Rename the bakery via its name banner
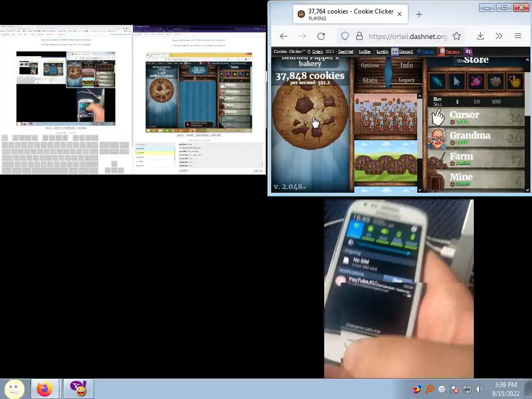532x399 pixels. click(x=310, y=61)
